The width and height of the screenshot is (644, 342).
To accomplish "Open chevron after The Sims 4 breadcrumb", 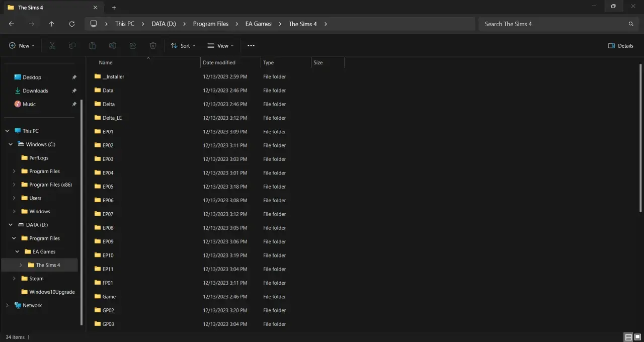I will [326, 24].
